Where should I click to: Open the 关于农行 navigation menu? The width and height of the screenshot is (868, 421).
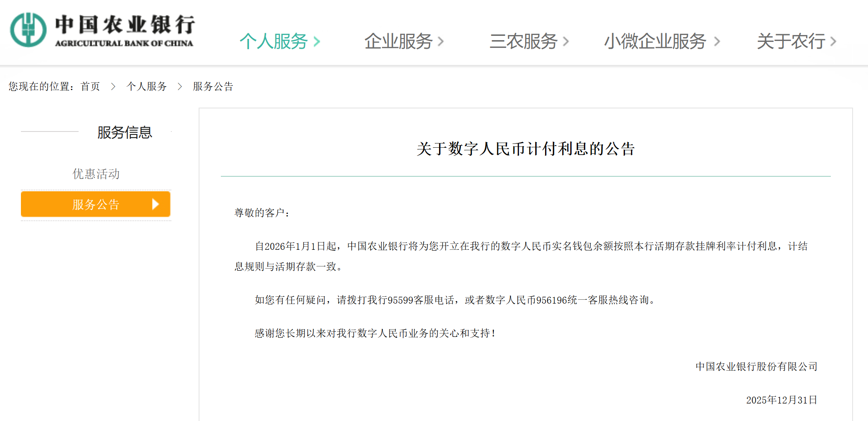tap(791, 41)
